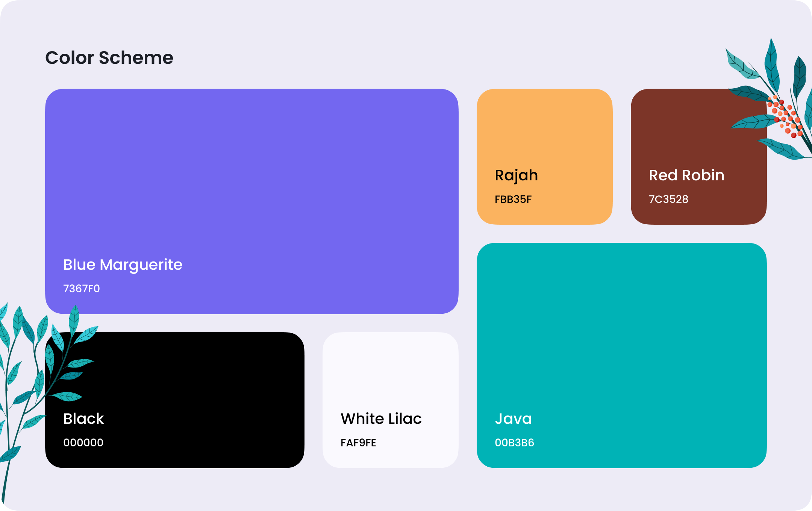Click the Red Robin label text

coord(687,175)
